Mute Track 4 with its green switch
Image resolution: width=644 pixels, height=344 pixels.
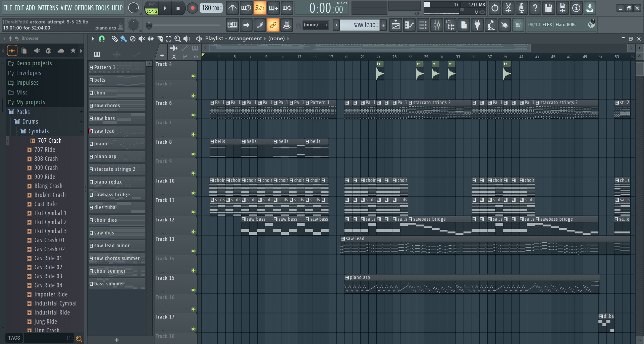pyautogui.click(x=193, y=76)
